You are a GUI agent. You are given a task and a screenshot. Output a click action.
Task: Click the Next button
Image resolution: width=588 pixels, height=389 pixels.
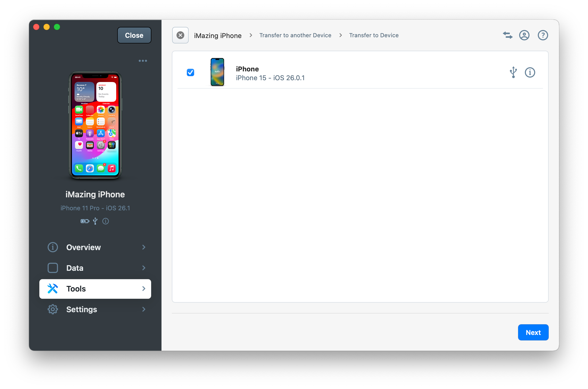(x=533, y=332)
